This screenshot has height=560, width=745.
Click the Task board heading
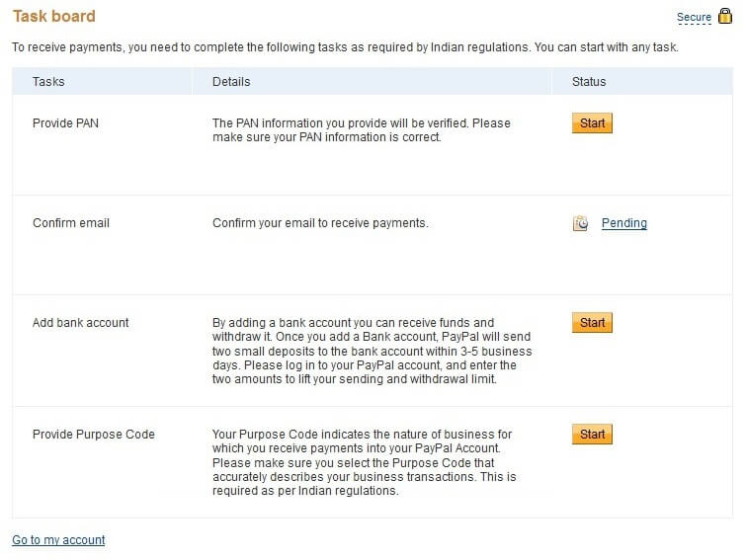click(x=53, y=16)
